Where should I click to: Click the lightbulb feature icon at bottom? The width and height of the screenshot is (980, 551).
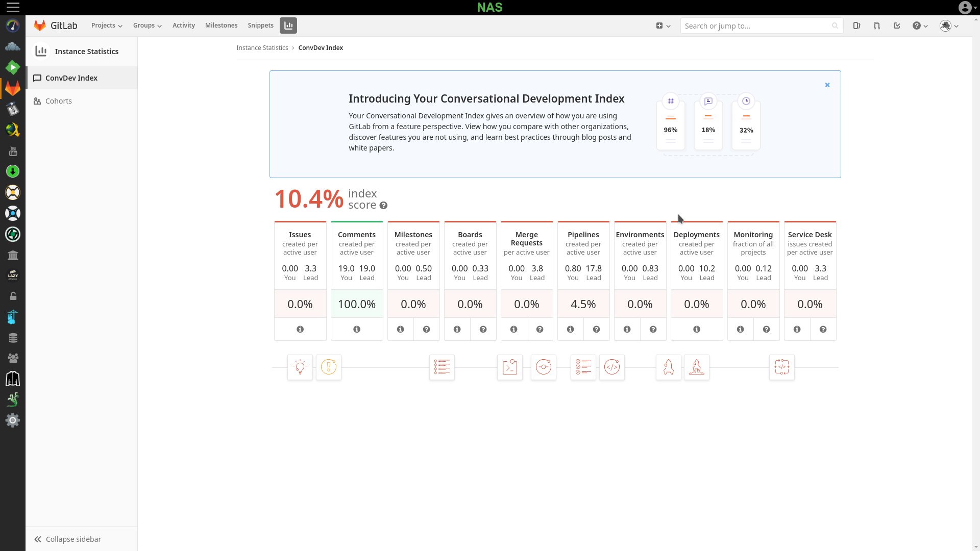pos(300,367)
